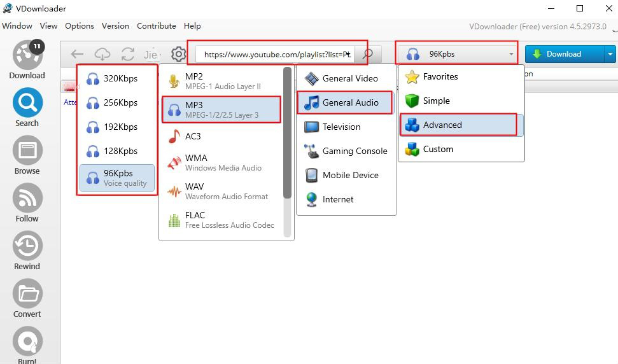
Task: Choose Television device category
Action: pyautogui.click(x=346, y=127)
